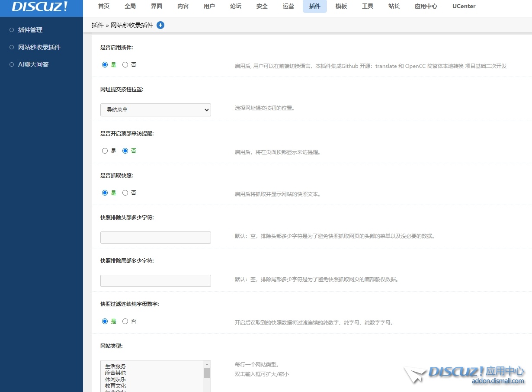
Task: Click the Discuz 应用中心 watermark logo
Action: point(465,375)
